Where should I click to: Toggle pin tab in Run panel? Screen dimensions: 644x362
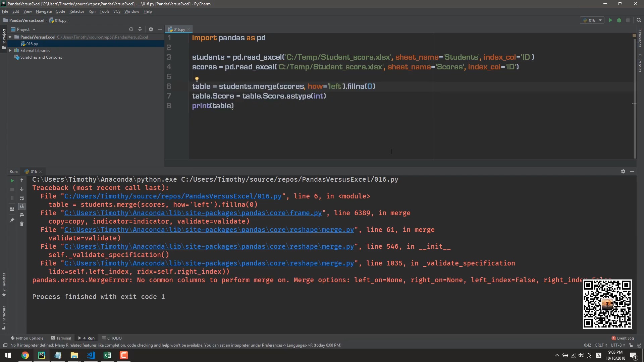pos(12,220)
